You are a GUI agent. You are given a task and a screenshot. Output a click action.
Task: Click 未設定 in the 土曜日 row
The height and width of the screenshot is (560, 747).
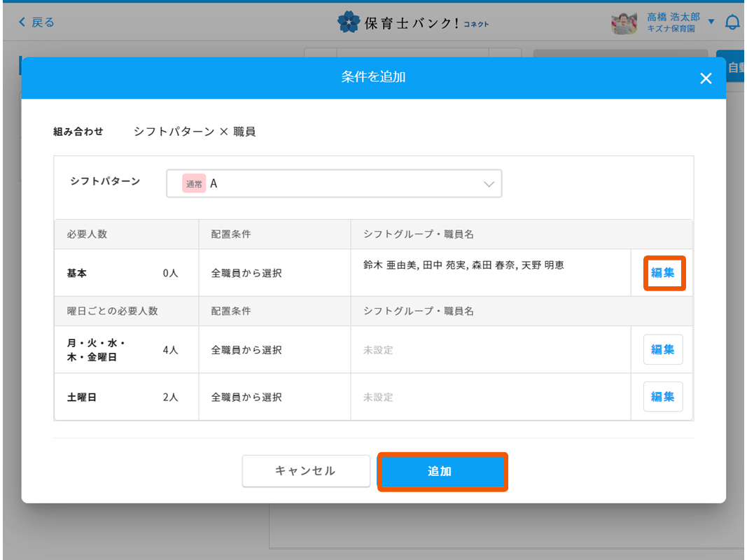378,398
